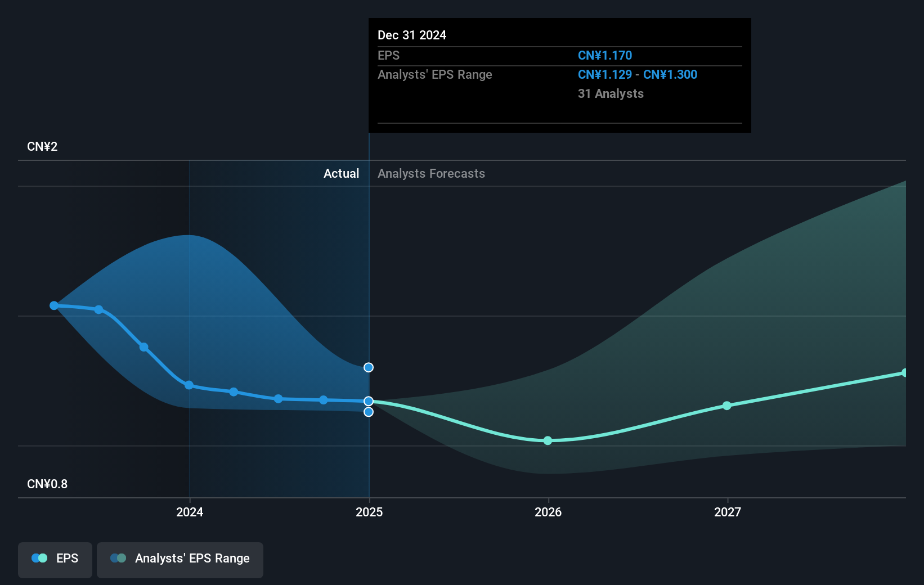Click the 31 Analysts text in tooltip
The height and width of the screenshot is (585, 924).
click(611, 94)
